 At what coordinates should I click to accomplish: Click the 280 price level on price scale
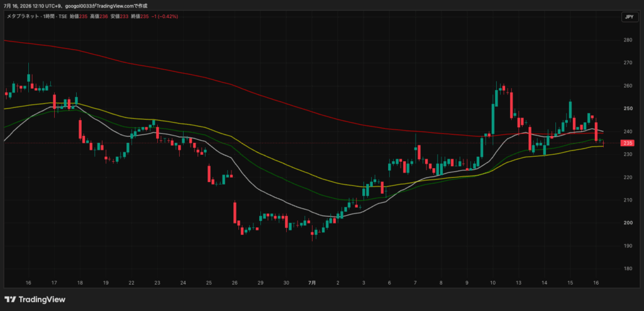click(x=628, y=40)
